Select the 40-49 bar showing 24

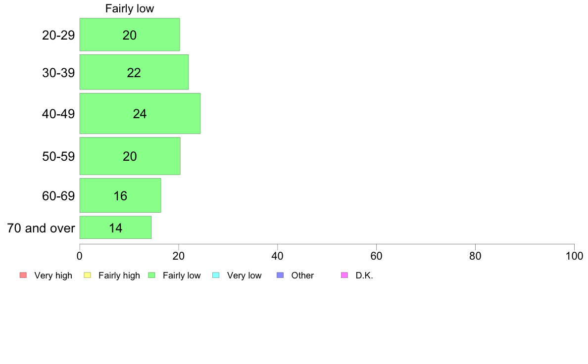click(140, 114)
